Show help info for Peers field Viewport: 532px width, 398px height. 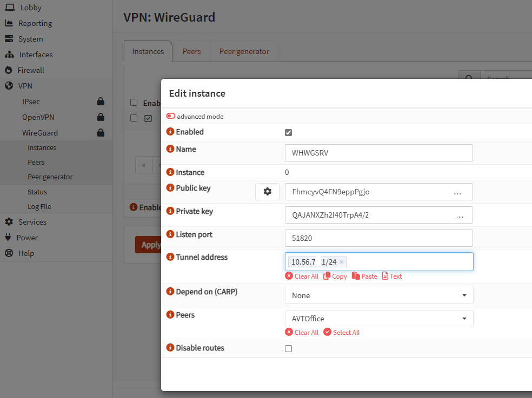pos(170,315)
